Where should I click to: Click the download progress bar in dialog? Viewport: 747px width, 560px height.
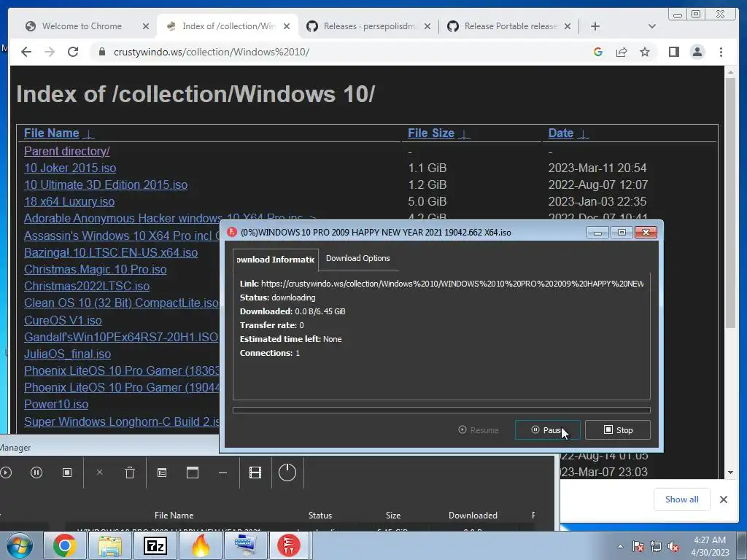441,410
